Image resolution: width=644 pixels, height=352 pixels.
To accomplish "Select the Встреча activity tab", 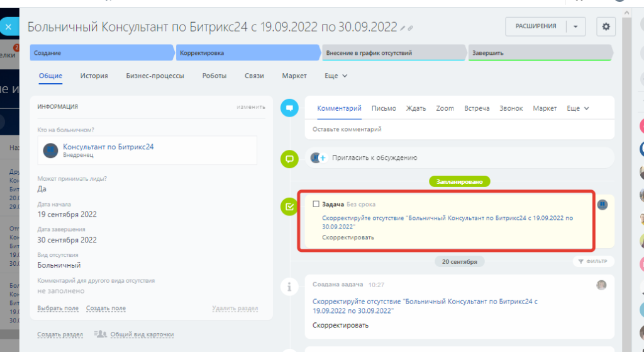I will tap(477, 108).
